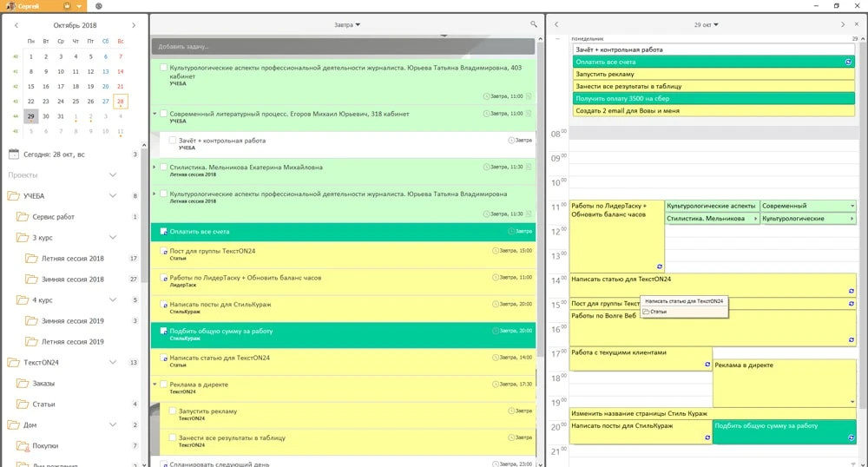This screenshot has width=868, height=467.
Task: Click the Добавить задачу input field
Action: coord(343,47)
